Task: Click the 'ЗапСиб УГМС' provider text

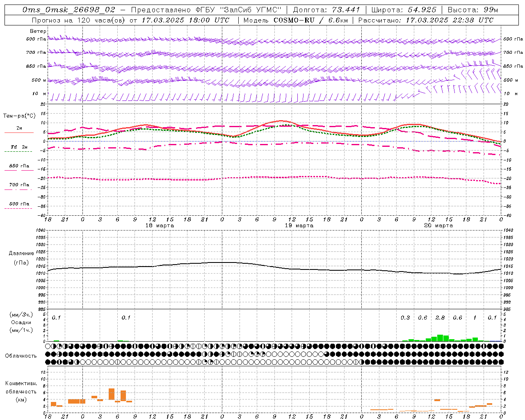Action: [x=251, y=10]
